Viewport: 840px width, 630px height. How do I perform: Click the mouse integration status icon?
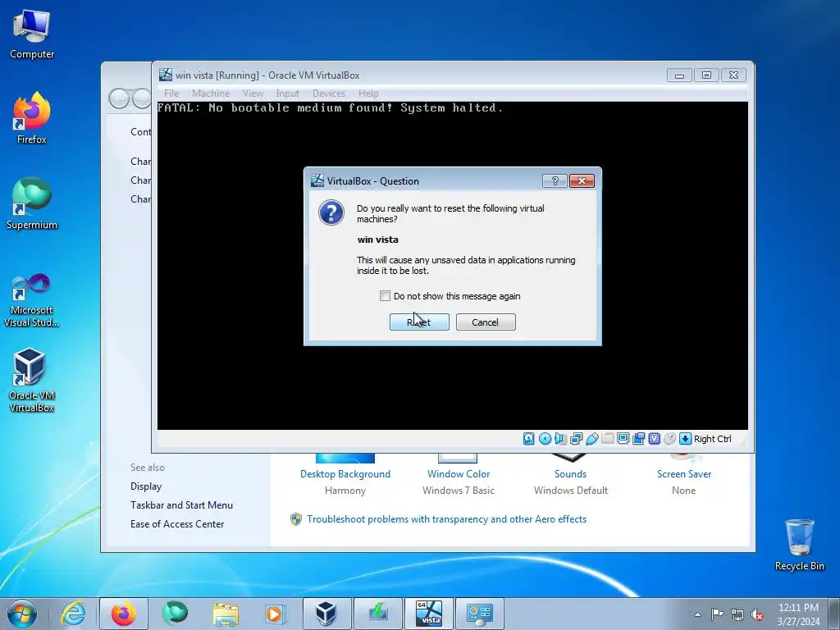669,439
